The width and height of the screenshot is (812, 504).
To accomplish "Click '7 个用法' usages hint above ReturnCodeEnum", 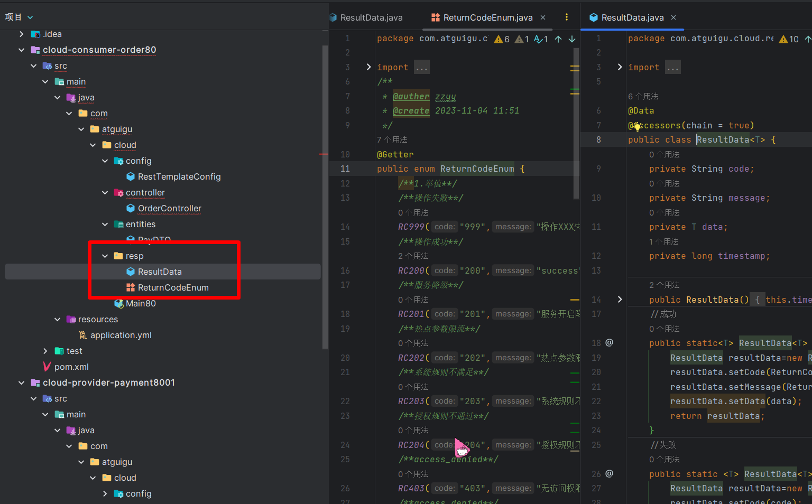I will [x=392, y=139].
